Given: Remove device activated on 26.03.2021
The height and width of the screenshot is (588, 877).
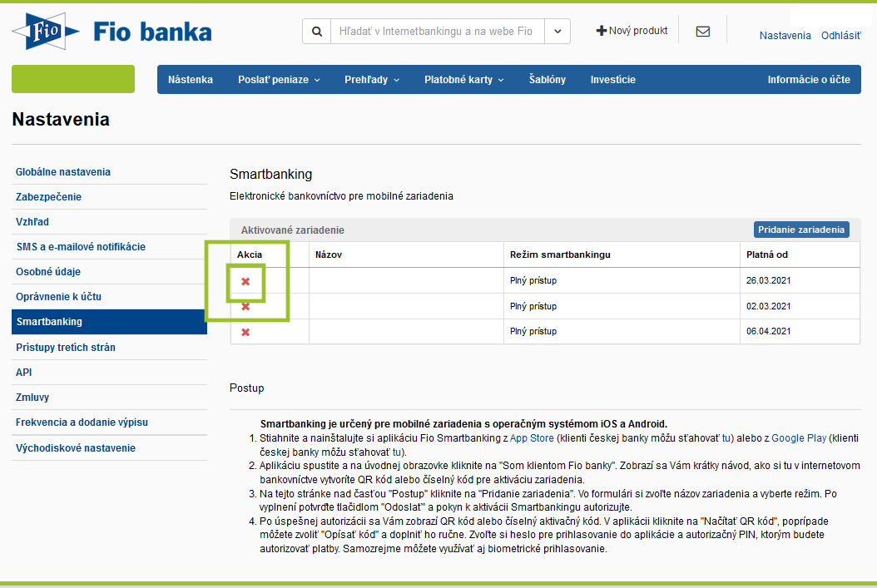Looking at the screenshot, I should (245, 281).
